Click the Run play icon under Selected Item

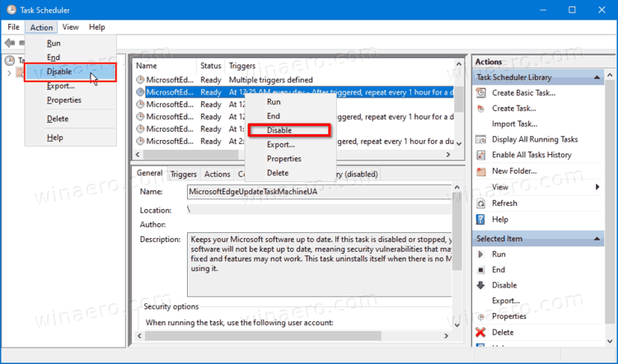pyautogui.click(x=481, y=254)
